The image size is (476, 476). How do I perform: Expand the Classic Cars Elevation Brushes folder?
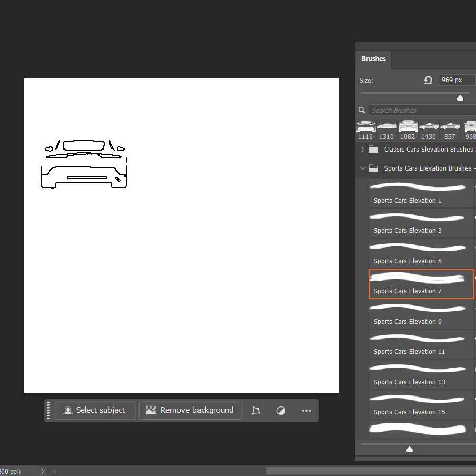point(362,150)
